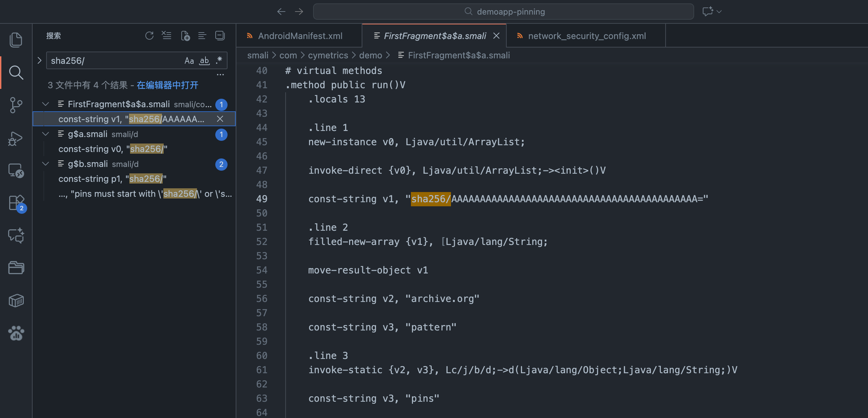This screenshot has width=868, height=418.
Task: Click the smali breadcrumb segment
Action: click(258, 55)
